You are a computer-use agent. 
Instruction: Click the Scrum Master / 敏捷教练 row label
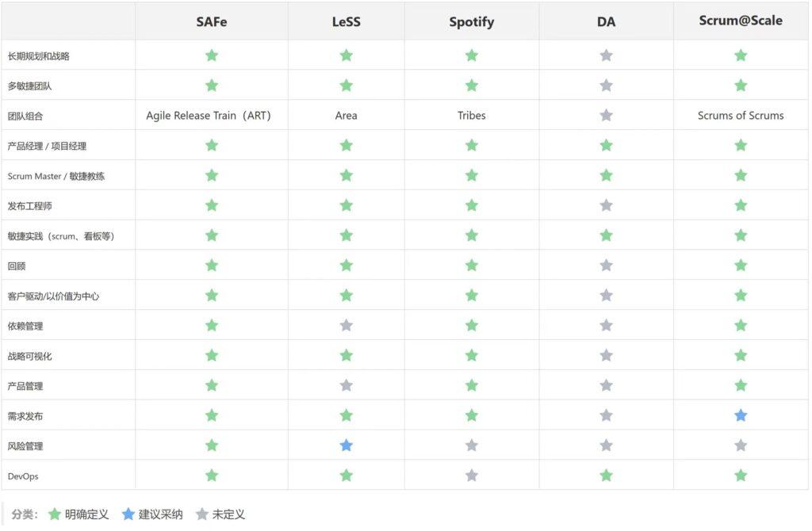click(x=56, y=176)
